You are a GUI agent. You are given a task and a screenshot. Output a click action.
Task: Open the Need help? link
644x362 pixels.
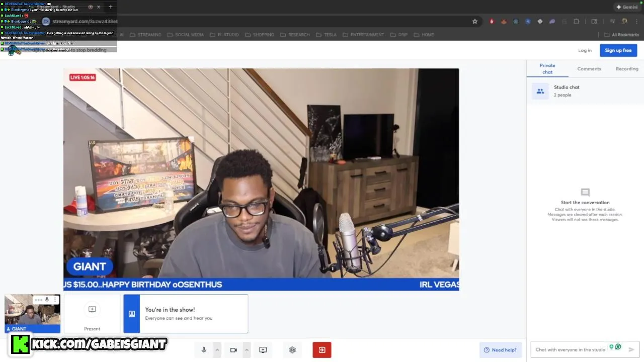coord(500,350)
